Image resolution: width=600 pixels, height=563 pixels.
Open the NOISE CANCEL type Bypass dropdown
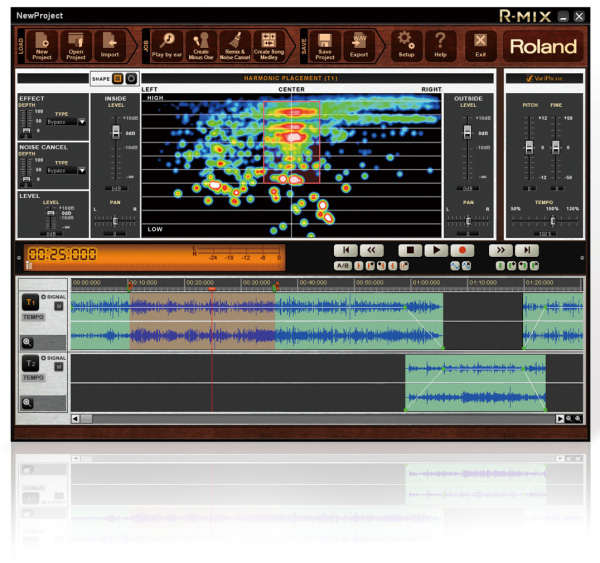82,171
